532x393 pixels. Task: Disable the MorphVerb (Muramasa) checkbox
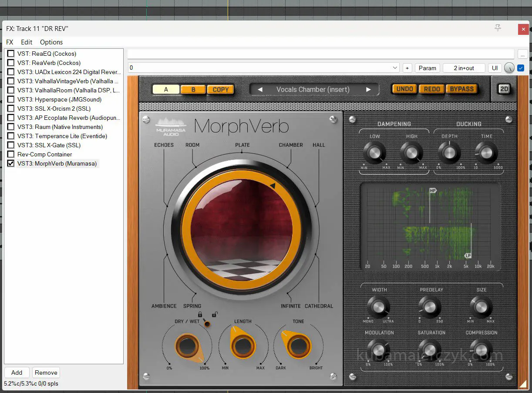point(11,163)
